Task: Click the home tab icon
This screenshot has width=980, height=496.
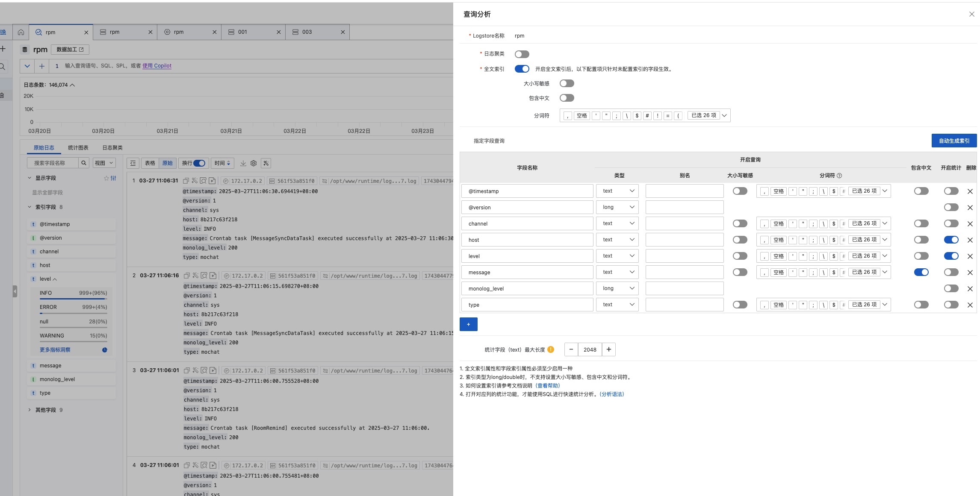Action: tap(21, 32)
